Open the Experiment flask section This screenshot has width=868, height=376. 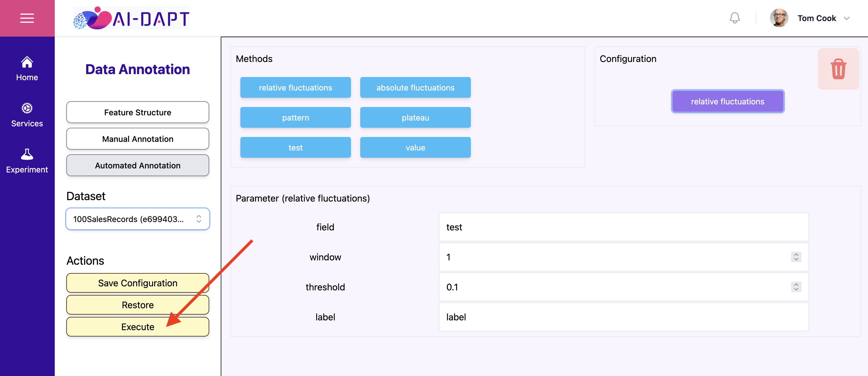pyautogui.click(x=27, y=161)
